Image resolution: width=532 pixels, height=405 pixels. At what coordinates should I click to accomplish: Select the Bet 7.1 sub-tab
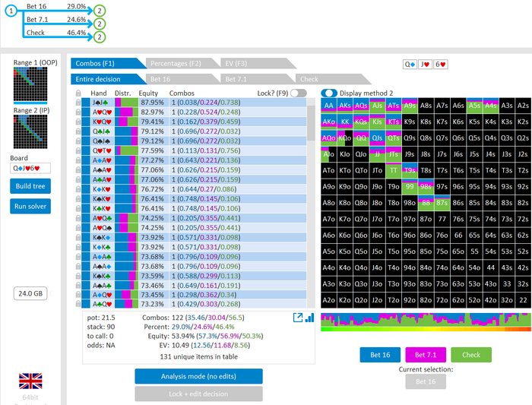258,79
